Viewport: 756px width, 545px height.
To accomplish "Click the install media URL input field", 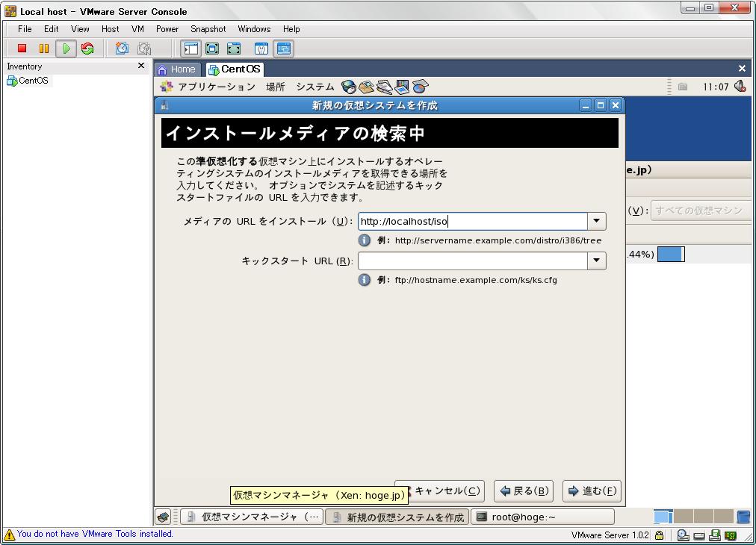I will click(472, 221).
